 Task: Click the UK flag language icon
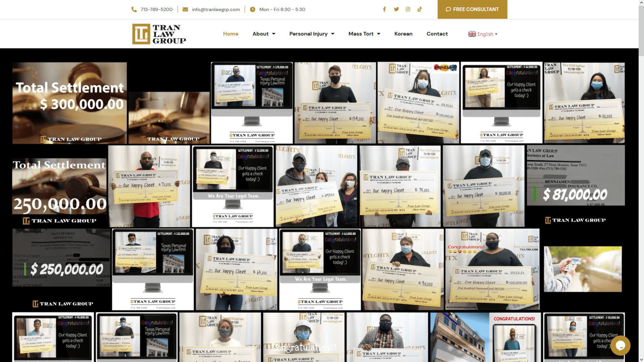tap(472, 34)
